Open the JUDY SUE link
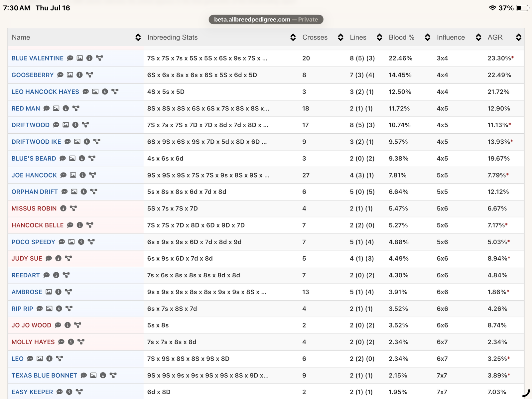The height and width of the screenshot is (399, 532). 27,258
